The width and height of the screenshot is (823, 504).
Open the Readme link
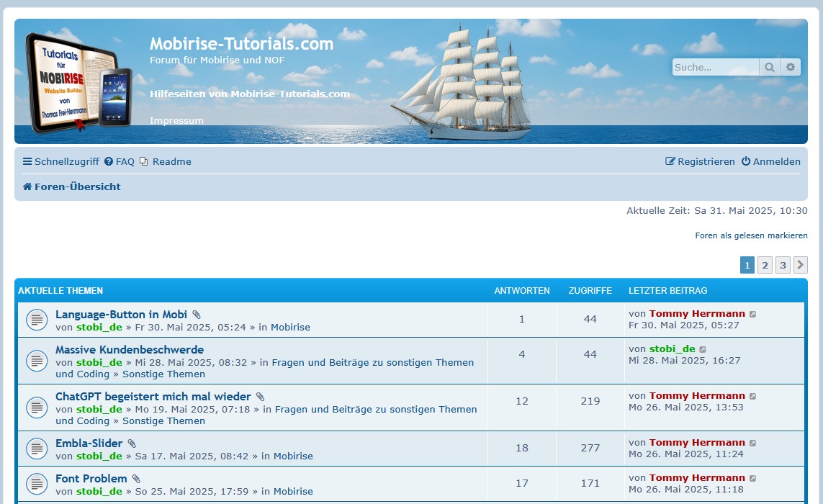click(x=166, y=162)
